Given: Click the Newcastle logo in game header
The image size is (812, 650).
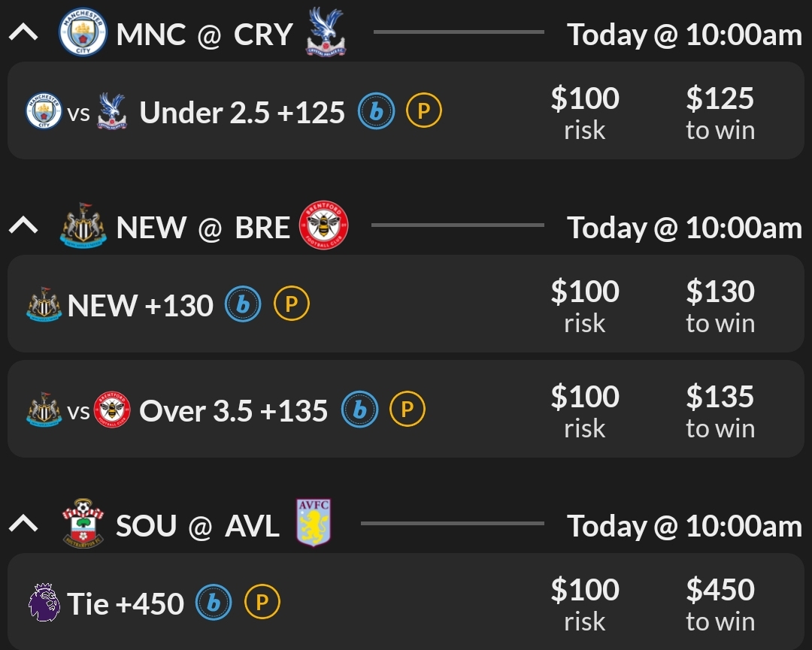Looking at the screenshot, I should point(83,225).
